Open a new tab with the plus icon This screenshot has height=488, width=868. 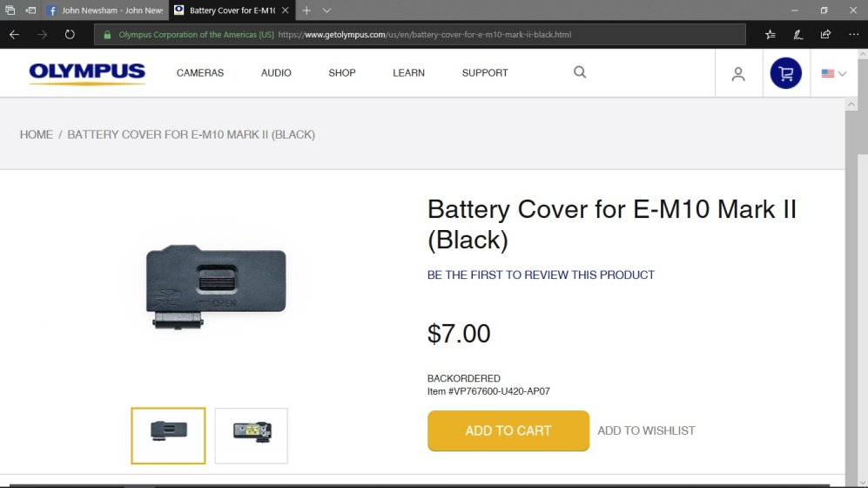pyautogui.click(x=306, y=10)
